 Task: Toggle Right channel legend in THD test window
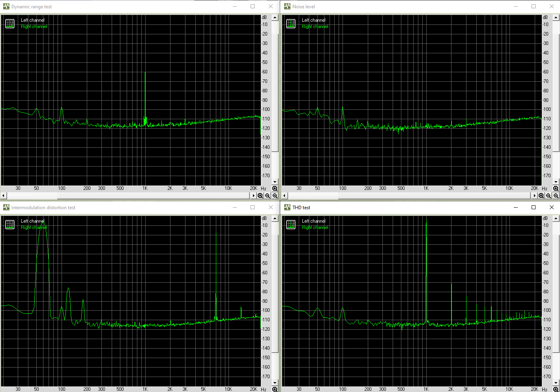pos(315,227)
